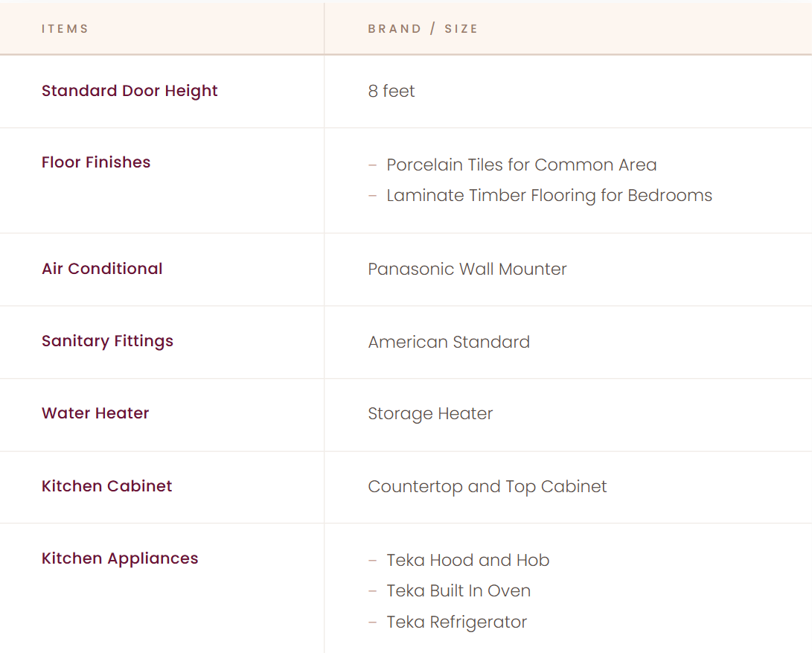Click Teka Refrigerator list item

[456, 622]
